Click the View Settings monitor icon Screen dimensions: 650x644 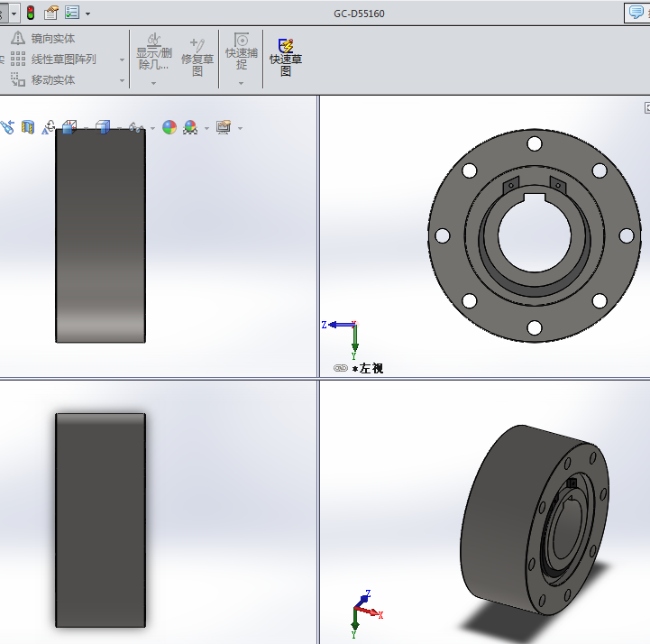point(224,127)
